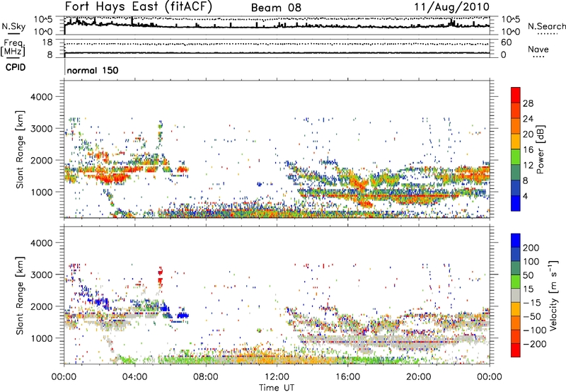Click the bright blue Velocity segment above 200
Image resolution: width=566 pixels, height=392 pixels.
point(516,241)
